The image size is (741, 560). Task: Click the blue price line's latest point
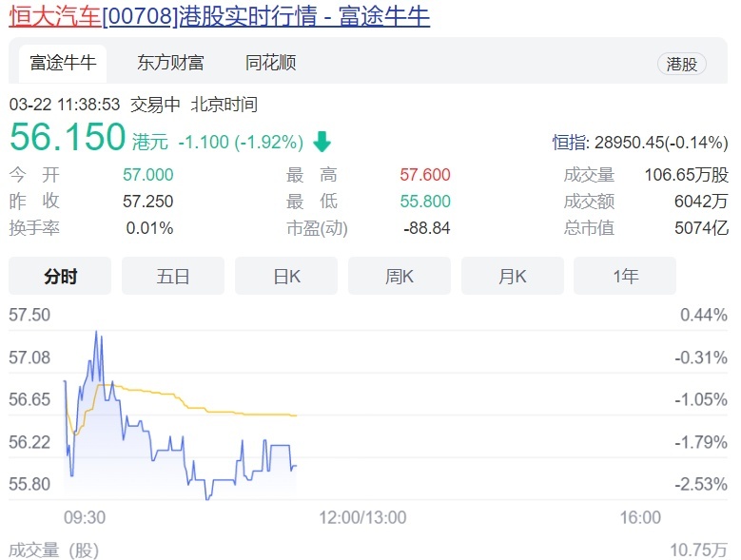point(296,466)
